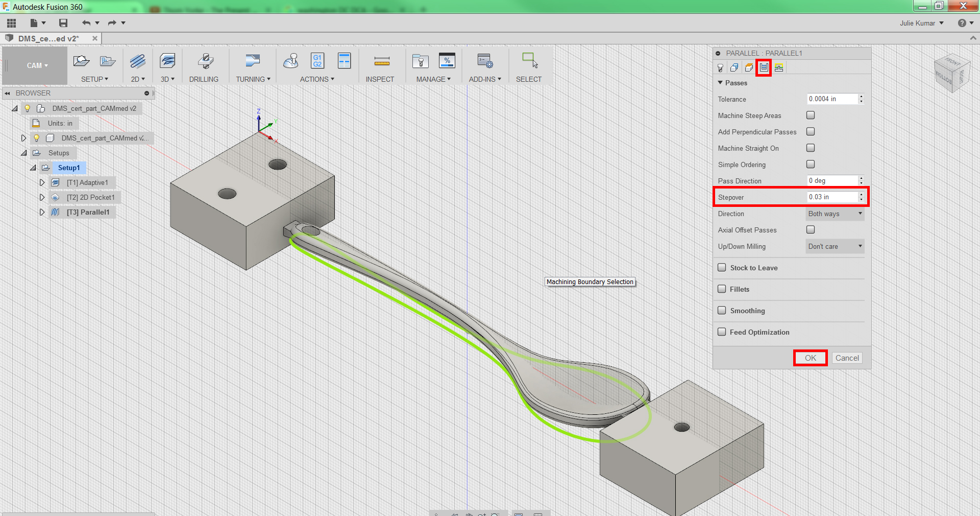
Task: Open the Direction dropdown set to Both ways
Action: pyautogui.click(x=835, y=214)
